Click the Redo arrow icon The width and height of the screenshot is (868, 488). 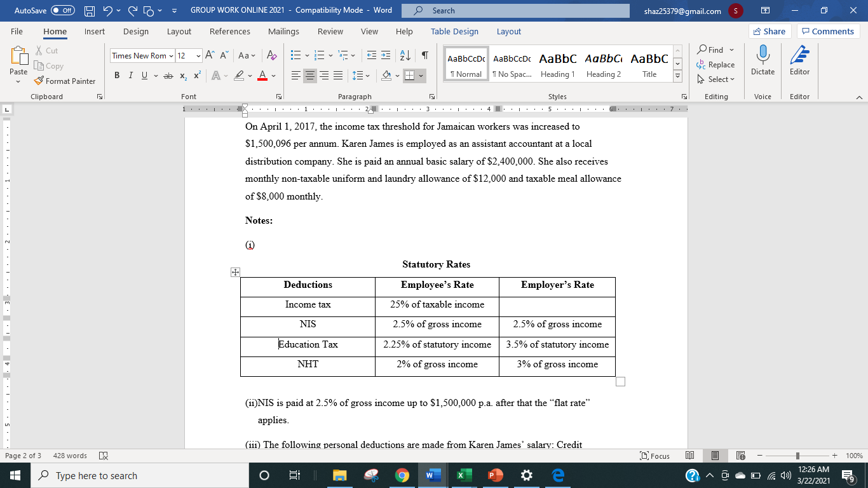(133, 11)
